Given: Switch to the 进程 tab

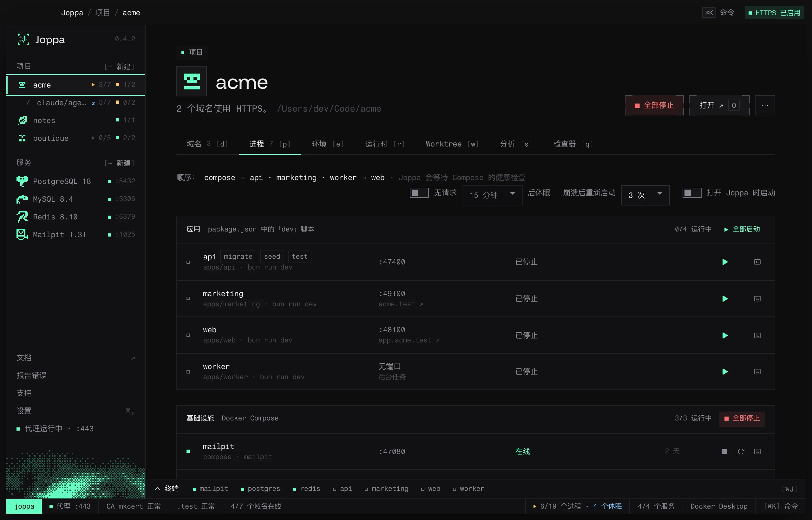Looking at the screenshot, I should (x=270, y=144).
